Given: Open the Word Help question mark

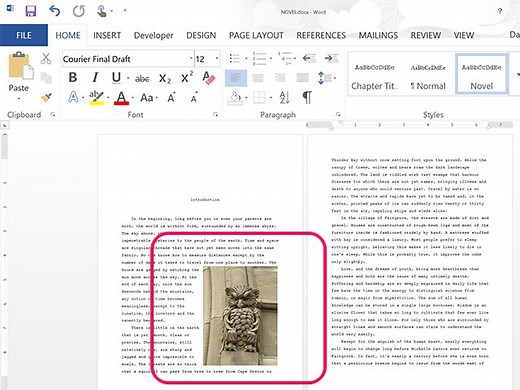Looking at the screenshot, I should tap(500, 11).
